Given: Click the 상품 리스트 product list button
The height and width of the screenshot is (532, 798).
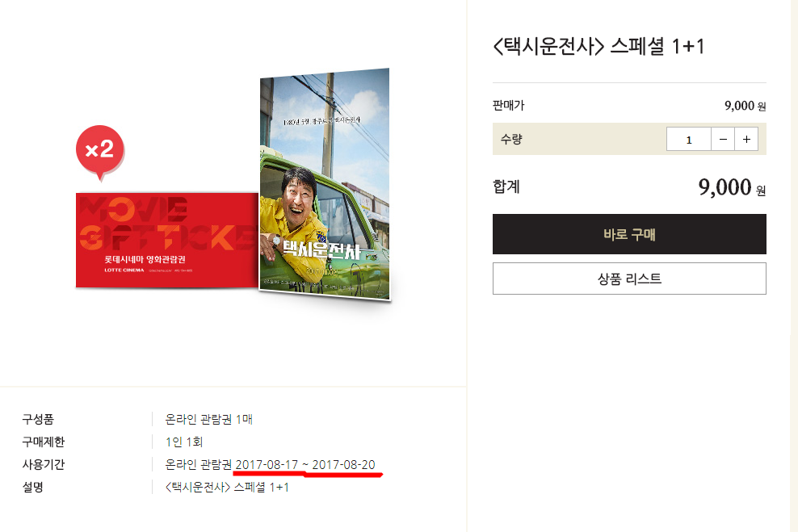Looking at the screenshot, I should 629,279.
